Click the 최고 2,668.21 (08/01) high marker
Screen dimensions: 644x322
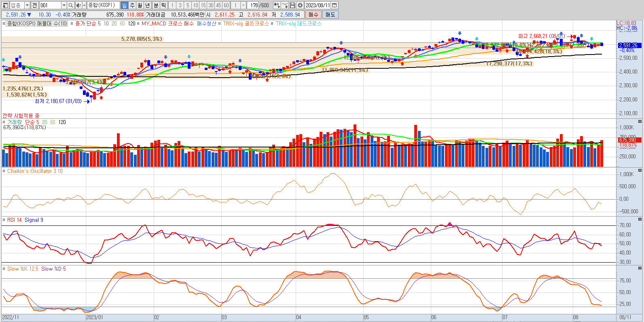[541, 36]
